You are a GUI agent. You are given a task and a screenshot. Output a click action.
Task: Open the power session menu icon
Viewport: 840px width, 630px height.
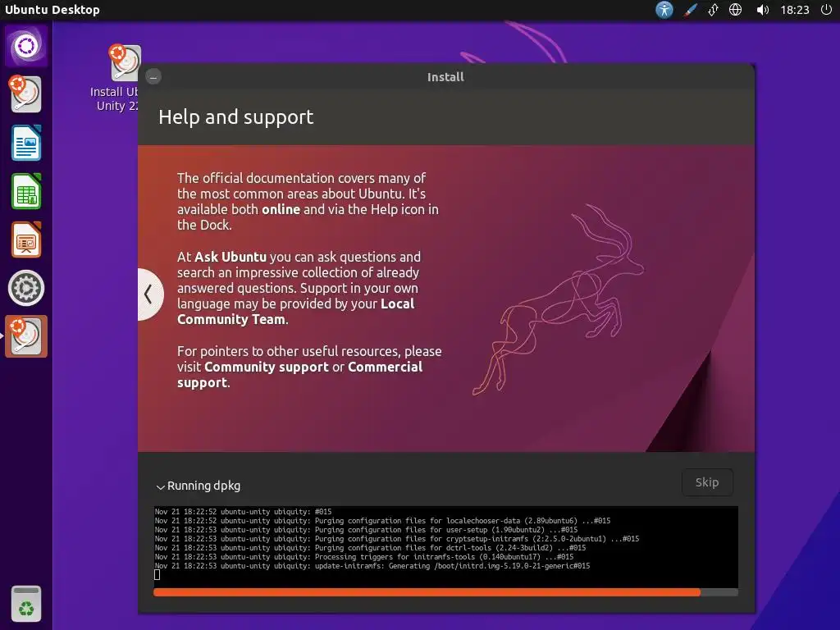826,10
